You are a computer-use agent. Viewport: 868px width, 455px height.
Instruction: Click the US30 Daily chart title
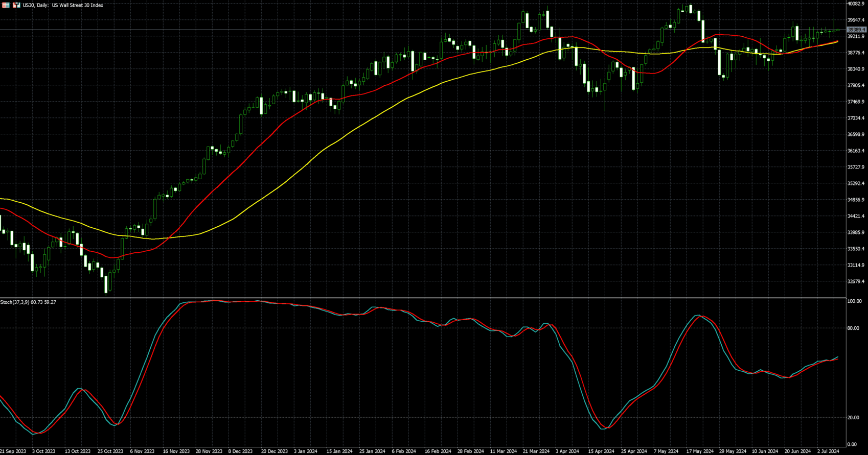coord(63,5)
